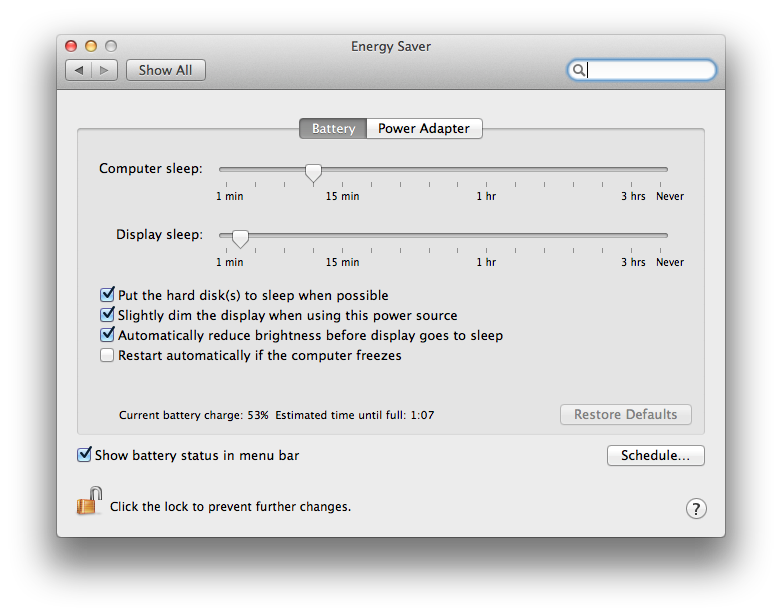Click the Energy Saver window title

(391, 46)
